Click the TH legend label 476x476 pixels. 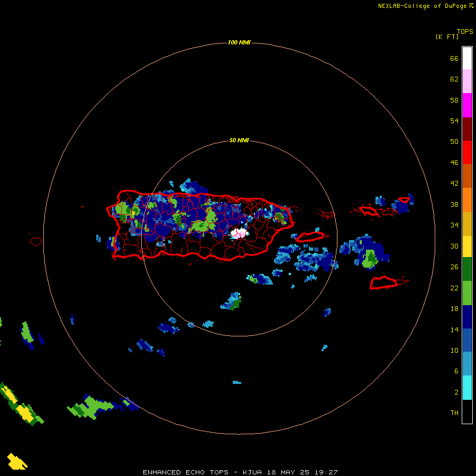tap(454, 413)
